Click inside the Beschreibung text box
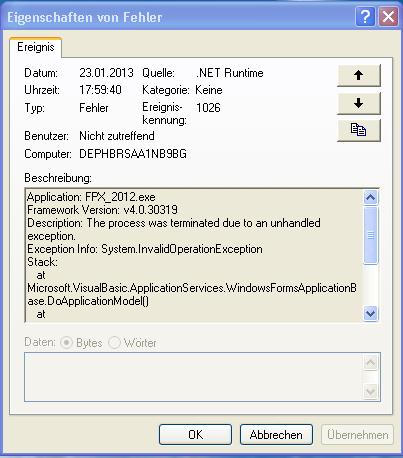 (x=193, y=255)
